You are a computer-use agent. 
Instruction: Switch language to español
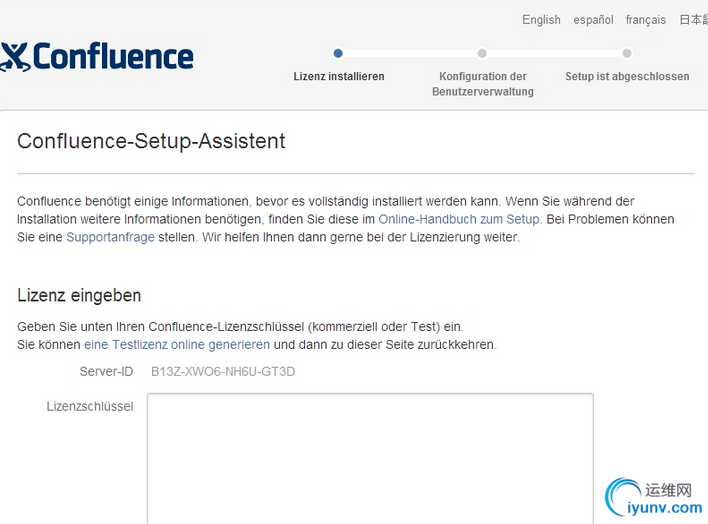(x=594, y=20)
